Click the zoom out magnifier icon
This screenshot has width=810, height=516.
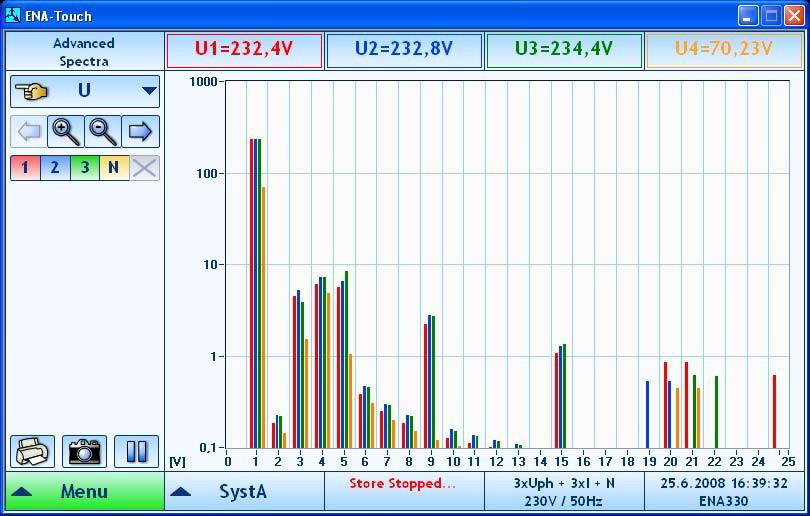[x=103, y=131]
